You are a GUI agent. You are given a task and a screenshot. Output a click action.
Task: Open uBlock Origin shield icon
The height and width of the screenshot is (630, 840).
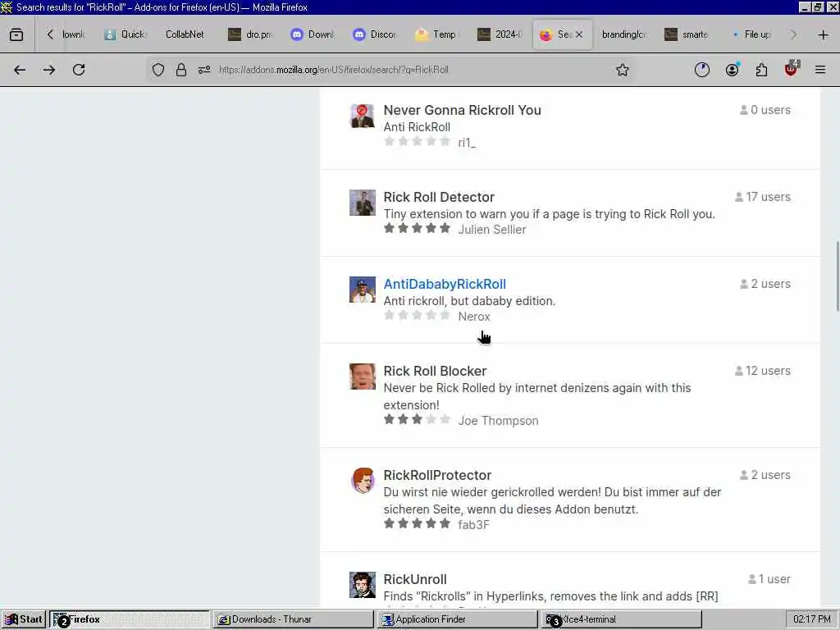pos(791,69)
